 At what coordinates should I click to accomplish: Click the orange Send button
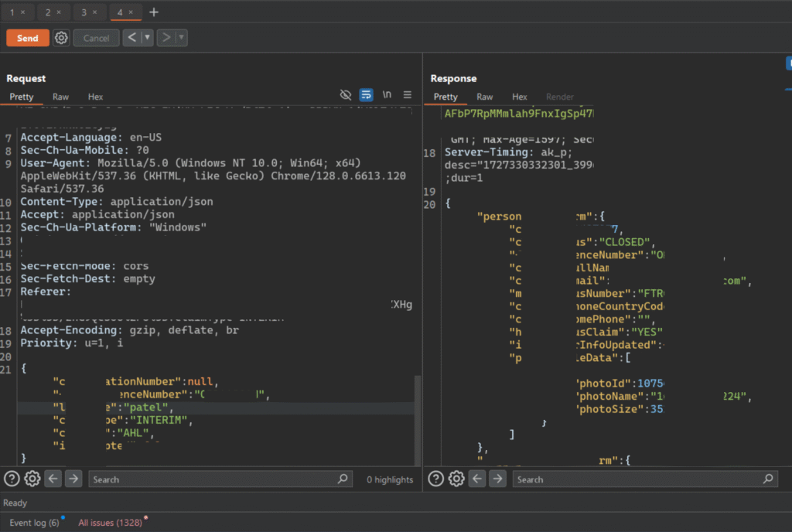click(x=27, y=38)
